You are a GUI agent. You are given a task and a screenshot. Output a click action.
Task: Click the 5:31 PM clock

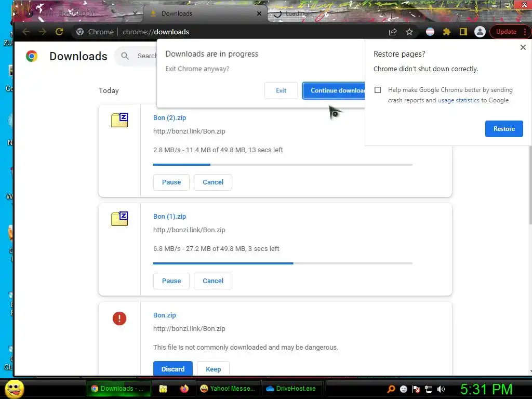coord(486,389)
